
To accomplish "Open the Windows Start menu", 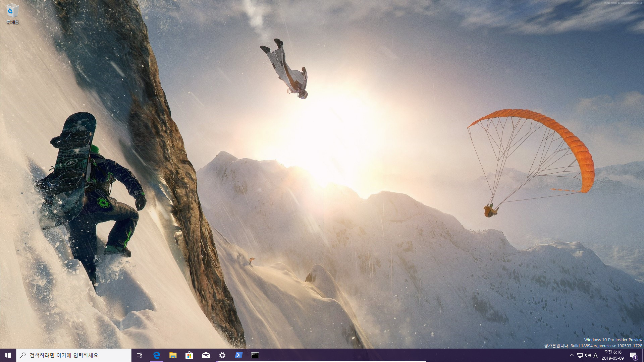I will (x=8, y=355).
